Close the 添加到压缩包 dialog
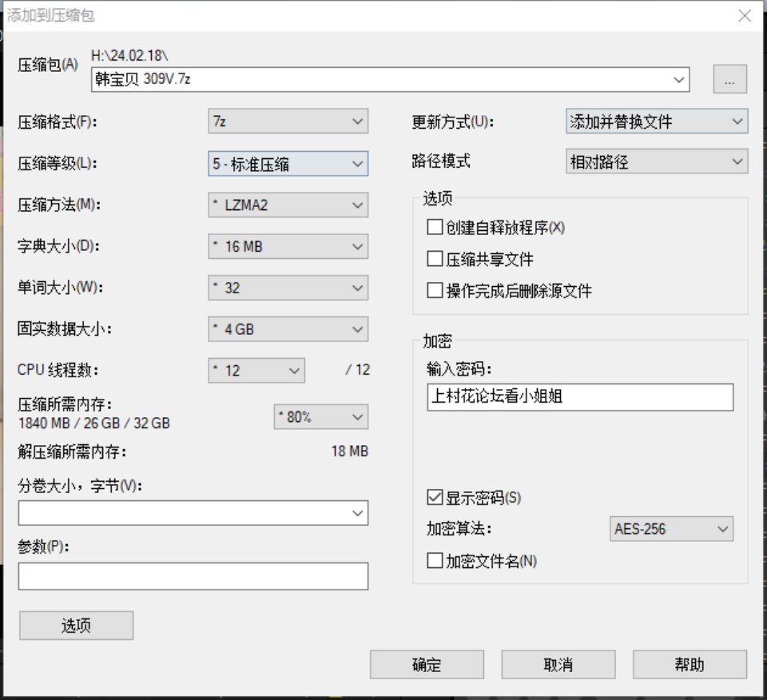This screenshot has height=700, width=767. pos(745,16)
